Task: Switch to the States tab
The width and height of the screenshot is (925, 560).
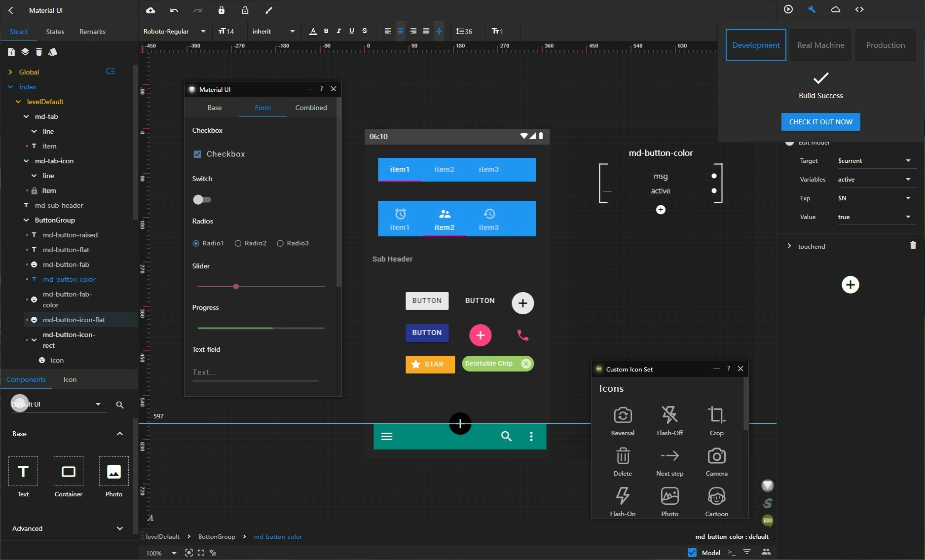Action: (x=55, y=32)
